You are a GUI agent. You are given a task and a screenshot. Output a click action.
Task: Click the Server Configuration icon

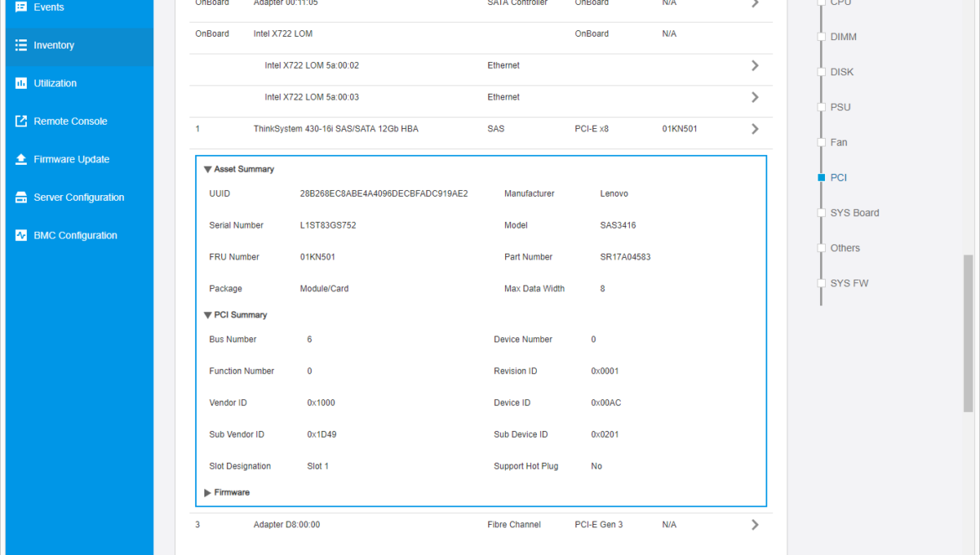[x=21, y=198]
